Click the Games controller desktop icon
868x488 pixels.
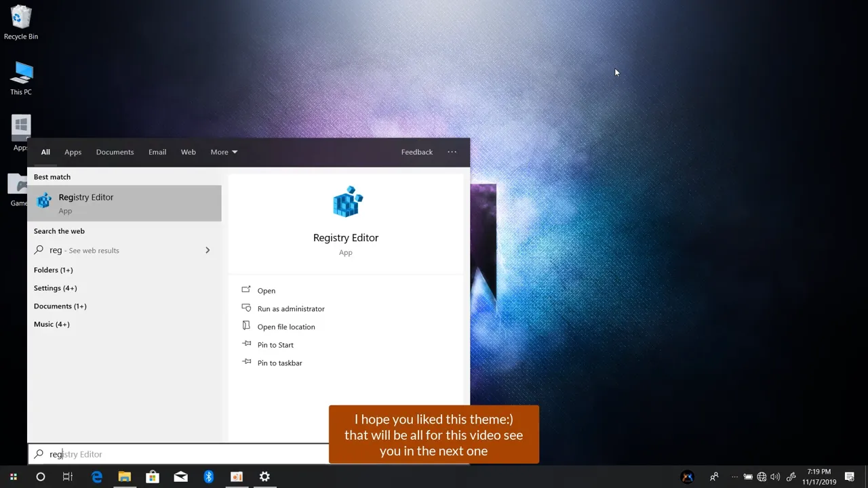pos(18,190)
